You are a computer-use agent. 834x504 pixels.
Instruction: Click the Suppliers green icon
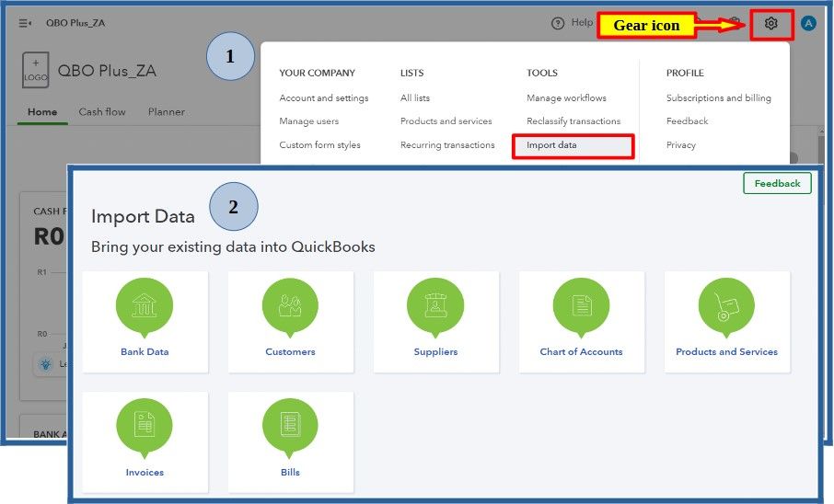(x=435, y=307)
